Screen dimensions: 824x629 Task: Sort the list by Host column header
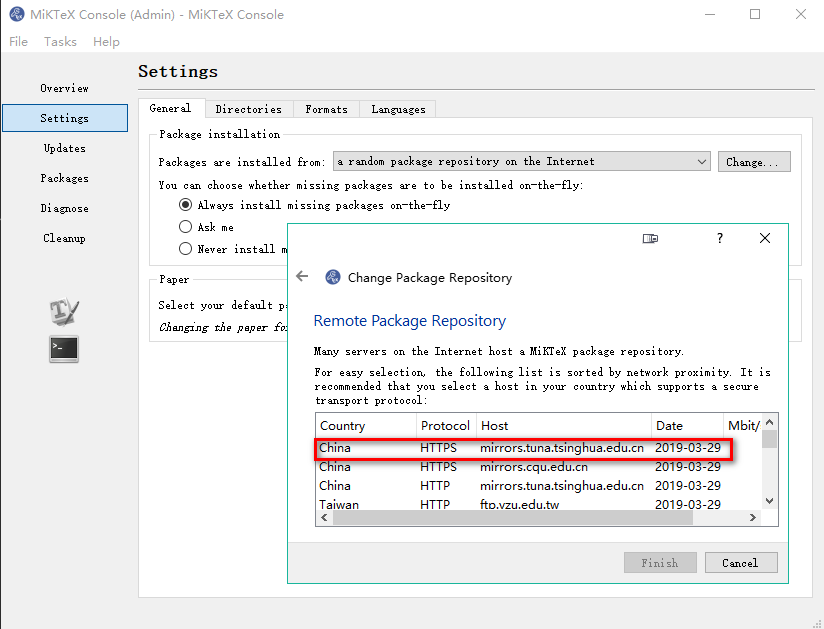click(x=564, y=426)
